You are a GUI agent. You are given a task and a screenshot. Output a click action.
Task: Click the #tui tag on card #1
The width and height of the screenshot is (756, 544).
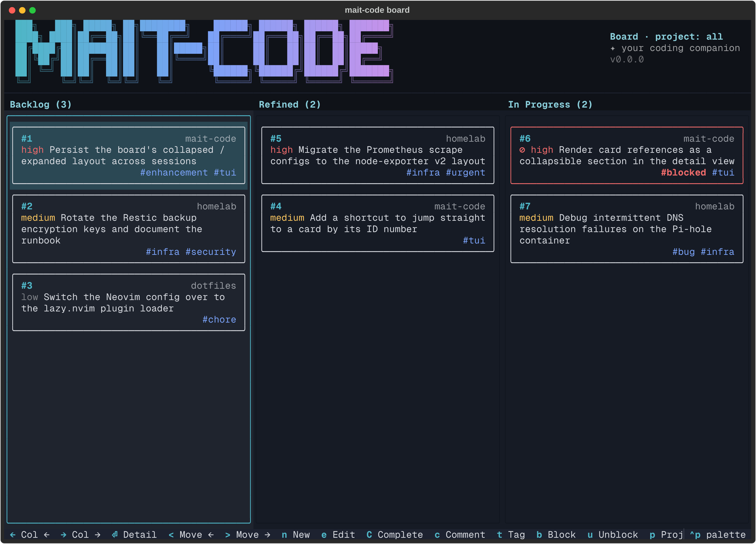[x=225, y=173]
